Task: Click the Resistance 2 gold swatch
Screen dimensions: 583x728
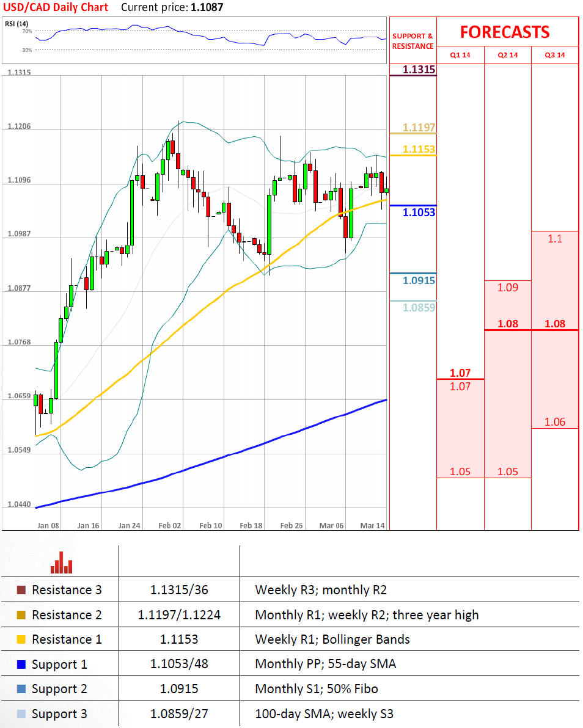Action: coord(21,615)
